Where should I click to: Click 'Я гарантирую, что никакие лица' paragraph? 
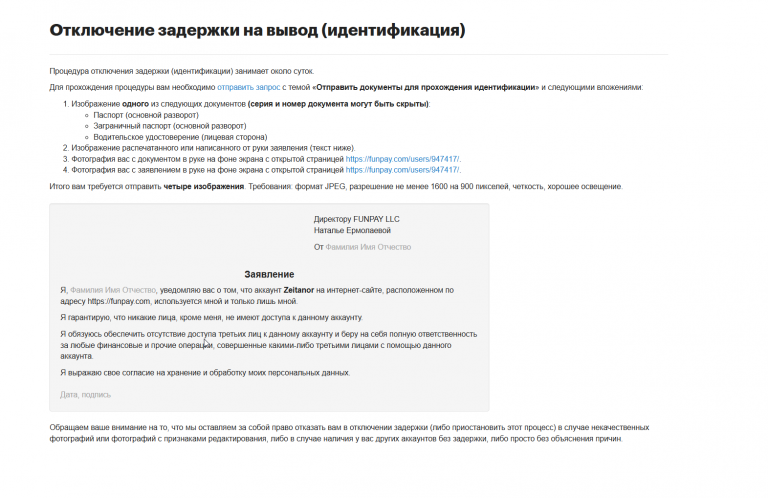[212, 317]
